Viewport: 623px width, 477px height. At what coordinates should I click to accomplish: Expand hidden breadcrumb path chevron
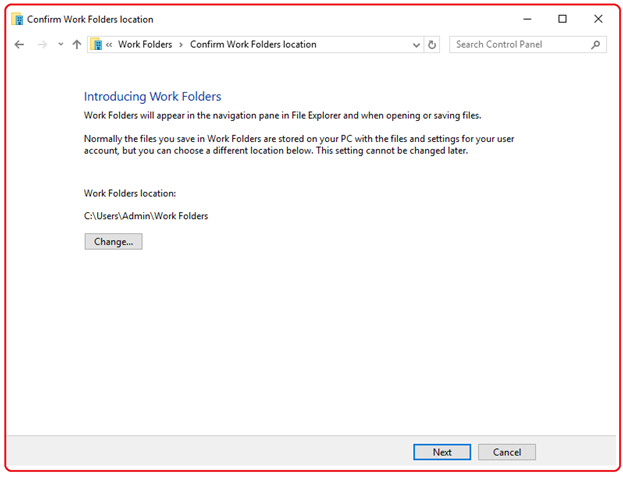[x=109, y=45]
